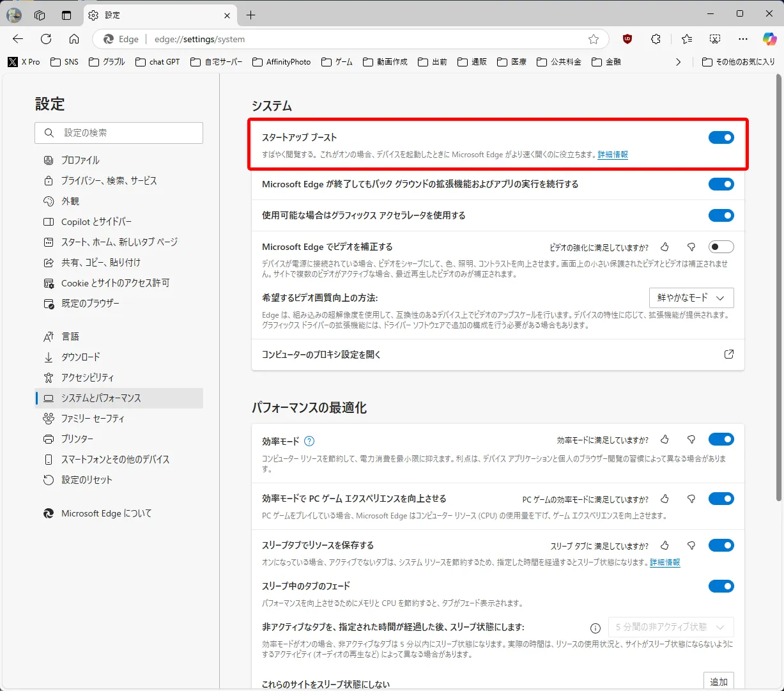This screenshot has height=691, width=784.
Task: Select プロファイル in settings sidebar
Action: [x=119, y=160]
